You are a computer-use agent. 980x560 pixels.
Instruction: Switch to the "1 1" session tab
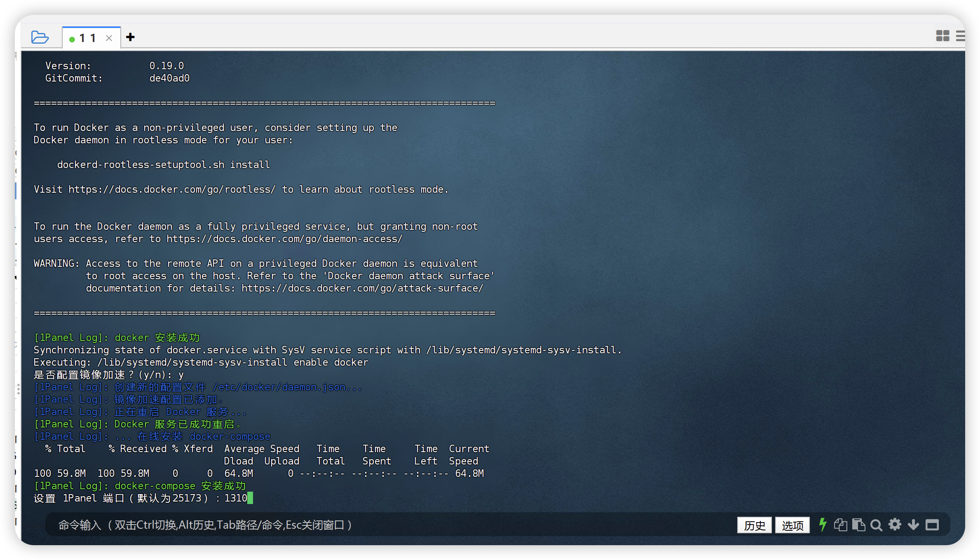coord(87,38)
